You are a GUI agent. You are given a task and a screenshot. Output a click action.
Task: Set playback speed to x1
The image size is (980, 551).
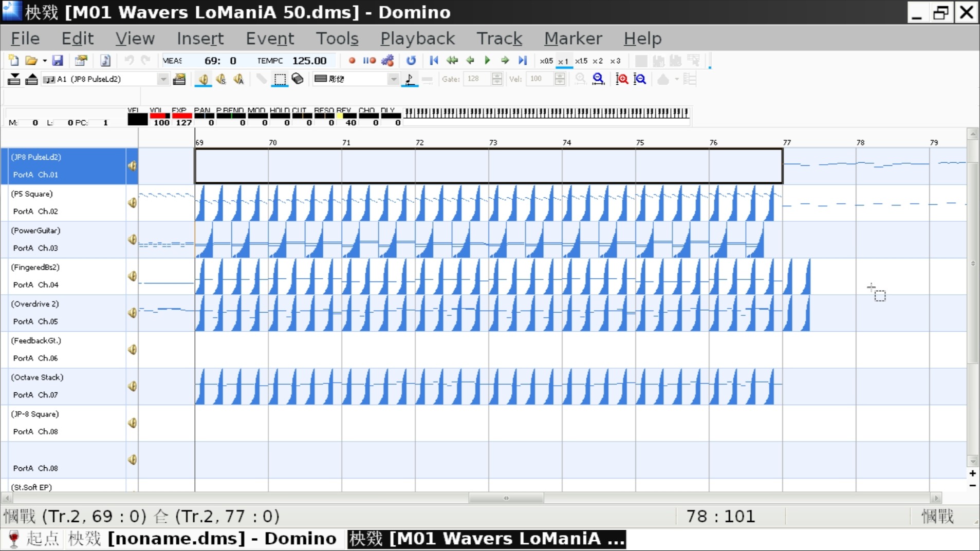pos(563,61)
